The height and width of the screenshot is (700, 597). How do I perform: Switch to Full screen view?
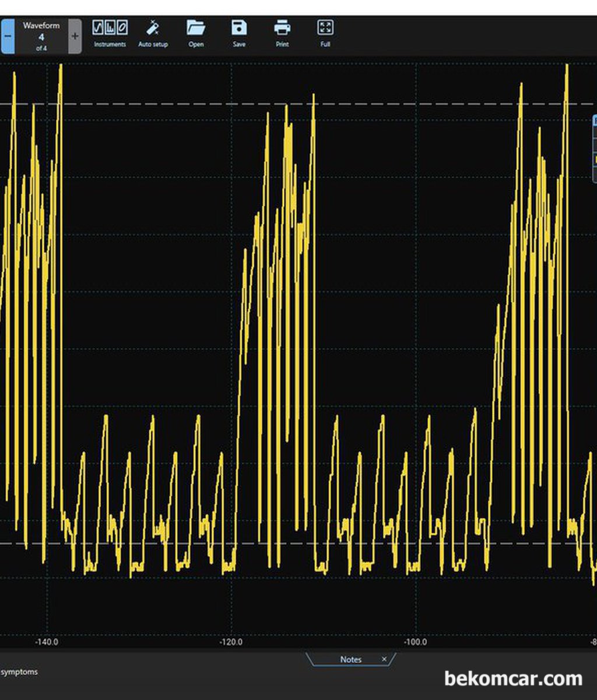tap(325, 33)
